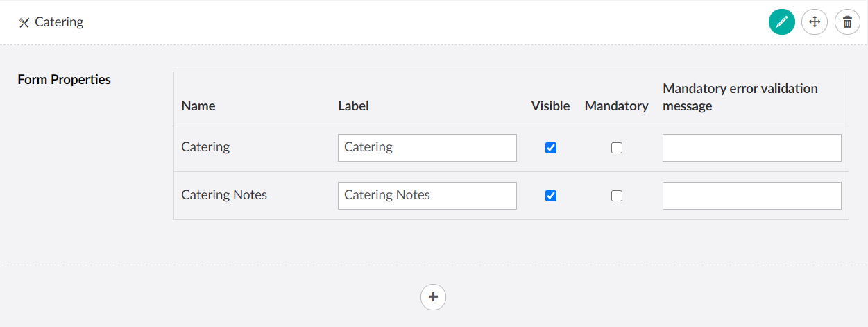Click the move arrows icon button

pyautogui.click(x=815, y=22)
